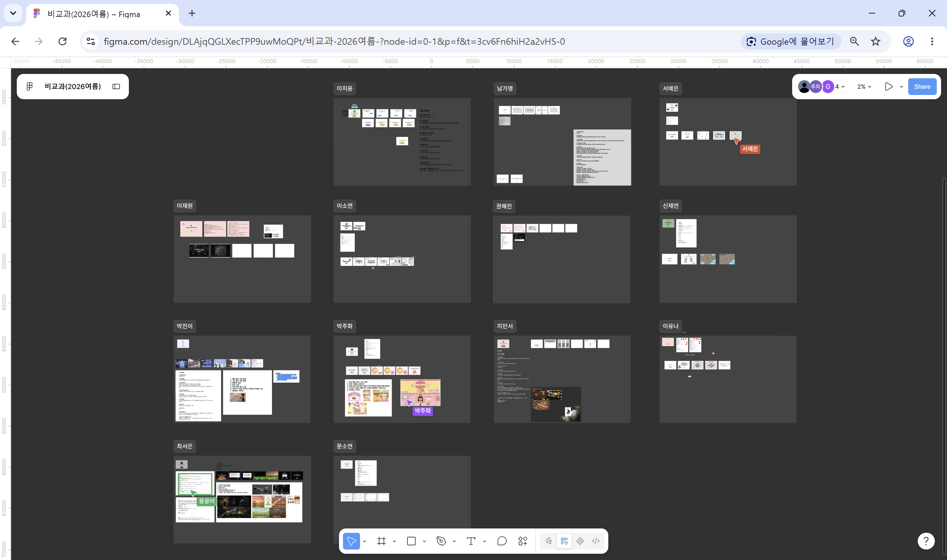Toggle Dev Mode code icon

[x=596, y=541]
